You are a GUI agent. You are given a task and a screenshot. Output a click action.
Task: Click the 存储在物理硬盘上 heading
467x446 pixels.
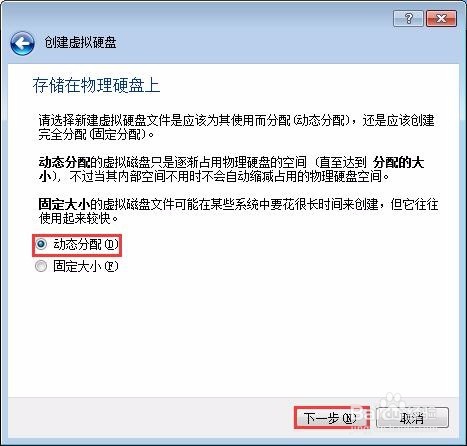(x=96, y=85)
